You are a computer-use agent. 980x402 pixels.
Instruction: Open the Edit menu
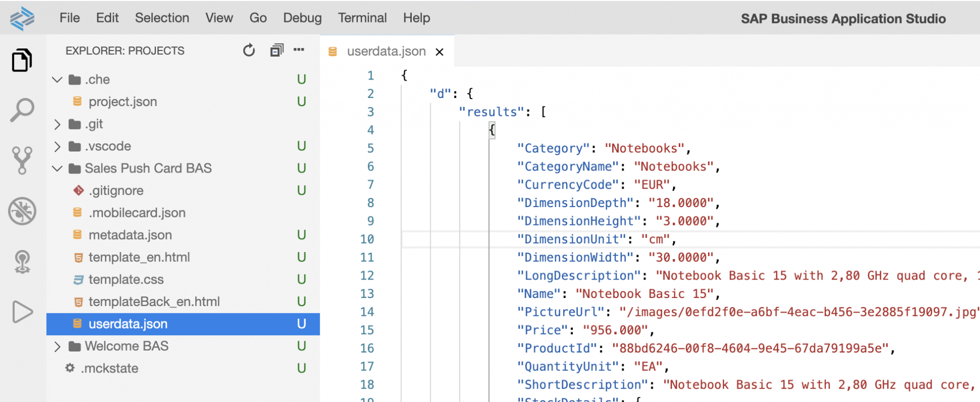107,18
